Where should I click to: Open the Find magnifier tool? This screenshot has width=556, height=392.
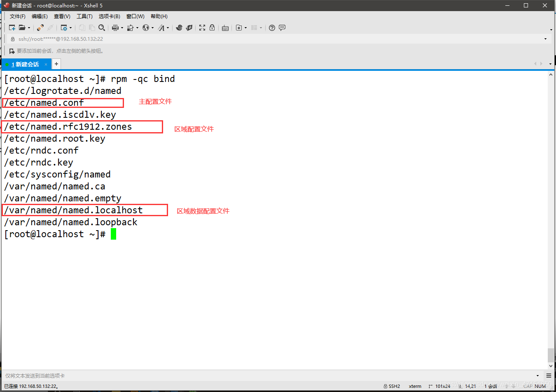click(102, 28)
